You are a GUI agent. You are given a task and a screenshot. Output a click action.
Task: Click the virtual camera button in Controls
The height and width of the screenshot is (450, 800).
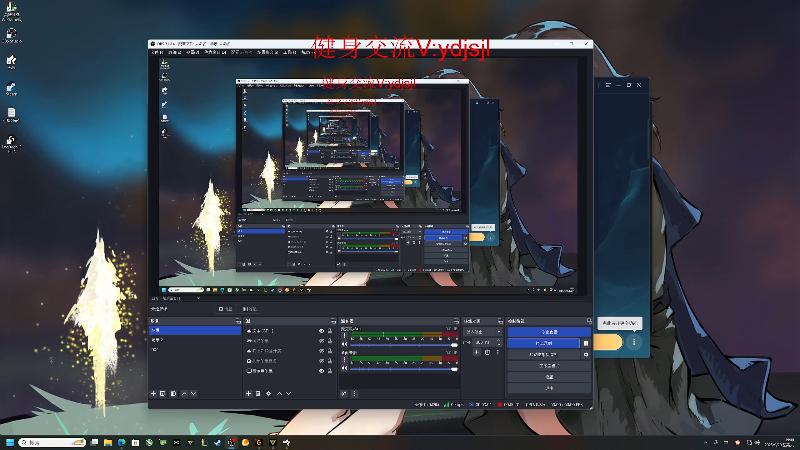pyautogui.click(x=543, y=355)
